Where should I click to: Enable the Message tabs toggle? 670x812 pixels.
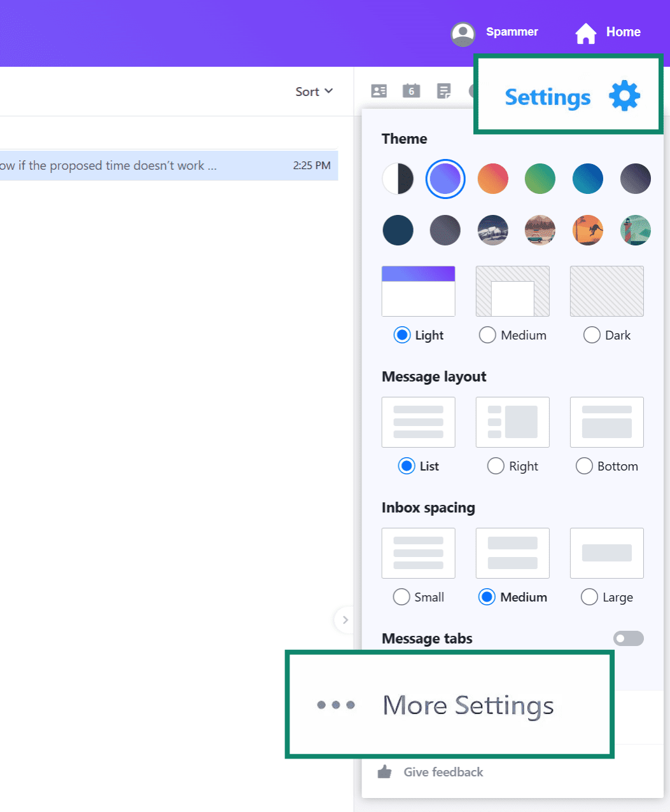click(x=628, y=638)
